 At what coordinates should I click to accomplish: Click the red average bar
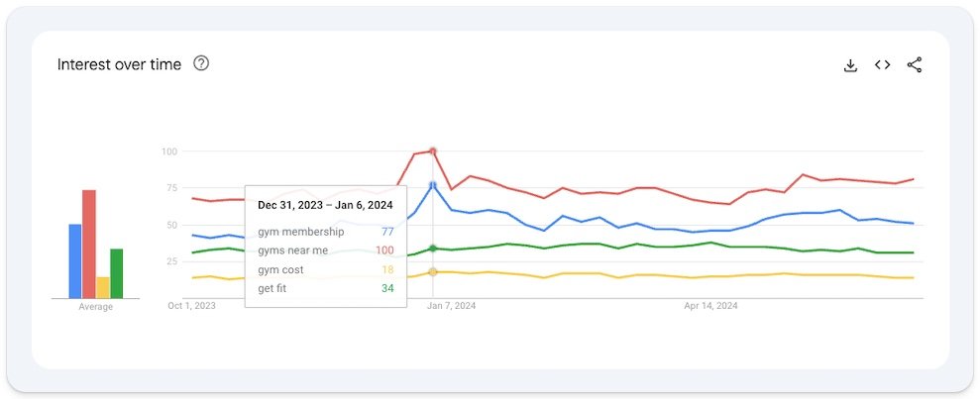89,245
